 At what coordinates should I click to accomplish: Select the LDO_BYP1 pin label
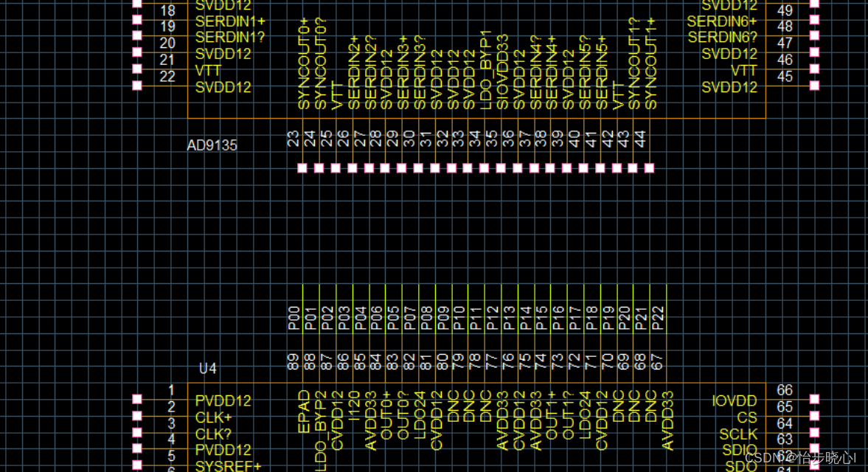click(485, 70)
